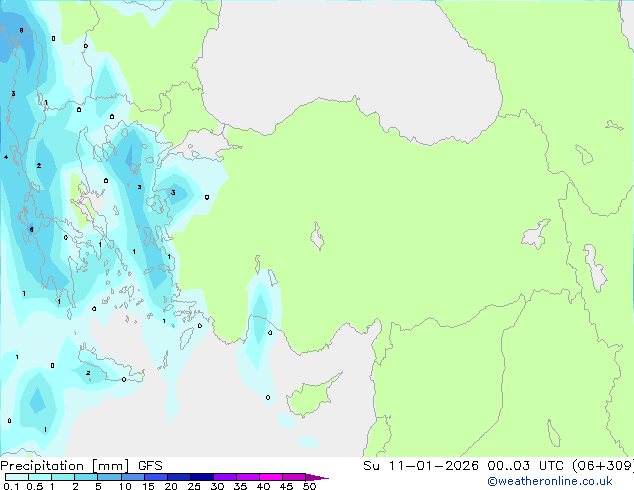Image resolution: width=634 pixels, height=490 pixels.
Task: Click the '4' precipitation value on map
Action: tap(6, 157)
